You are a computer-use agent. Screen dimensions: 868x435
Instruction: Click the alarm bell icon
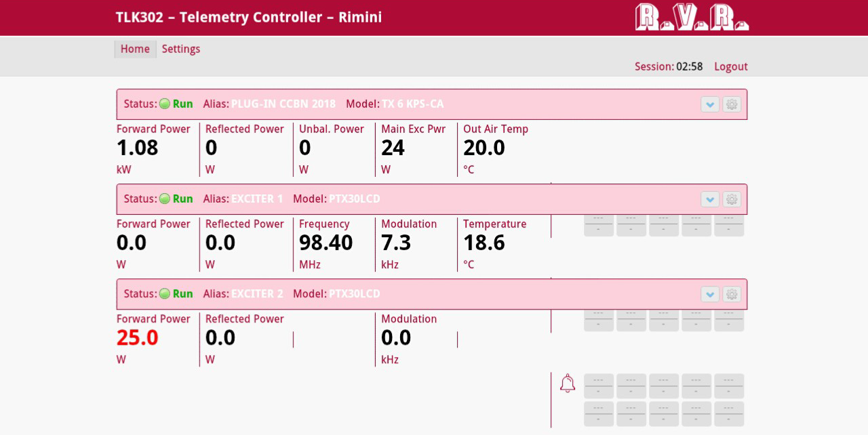[x=568, y=384]
